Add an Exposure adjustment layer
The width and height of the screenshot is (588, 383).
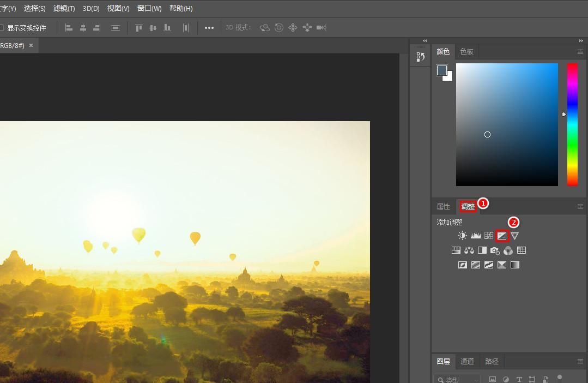pyautogui.click(x=502, y=236)
